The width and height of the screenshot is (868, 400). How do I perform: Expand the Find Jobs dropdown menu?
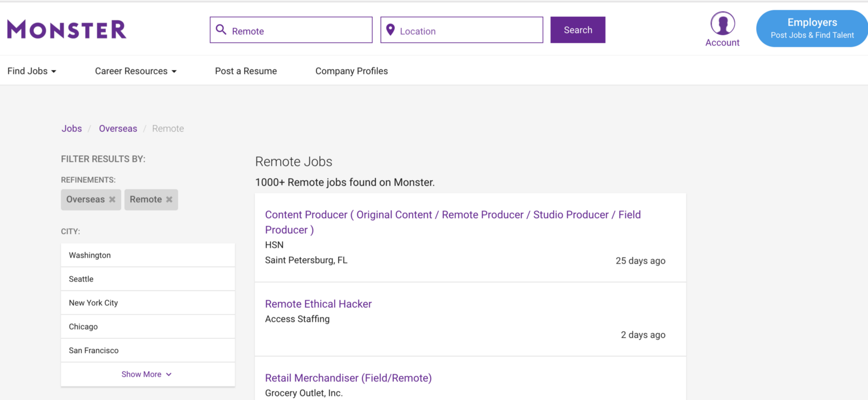pos(31,71)
